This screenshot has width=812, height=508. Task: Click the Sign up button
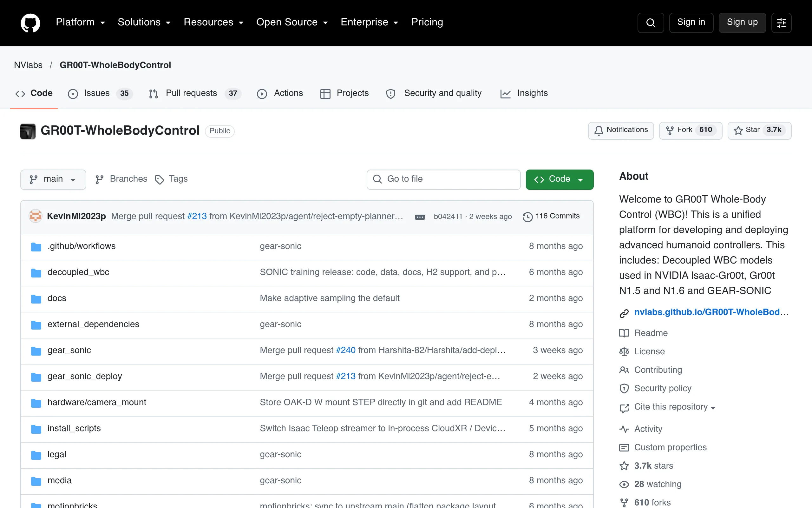[x=742, y=23]
